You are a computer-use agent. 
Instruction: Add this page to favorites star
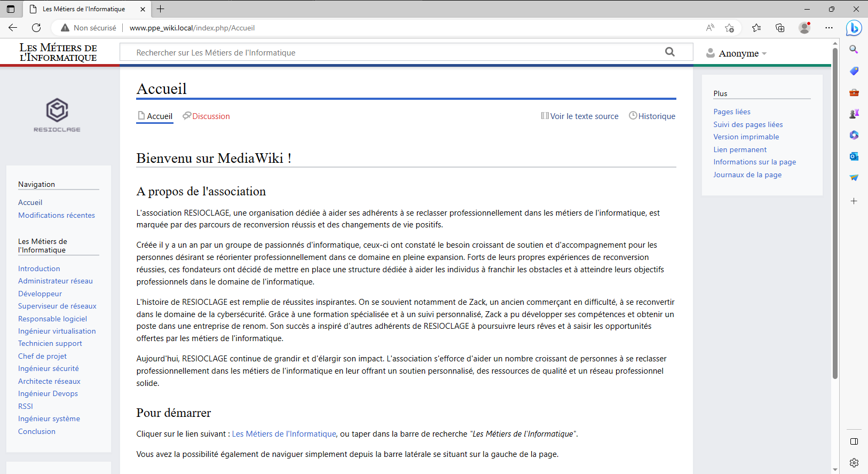point(729,28)
